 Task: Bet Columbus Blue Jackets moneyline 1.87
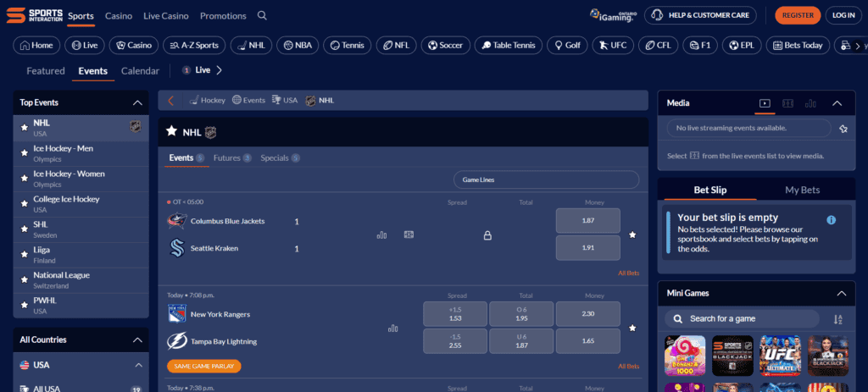pyautogui.click(x=588, y=221)
